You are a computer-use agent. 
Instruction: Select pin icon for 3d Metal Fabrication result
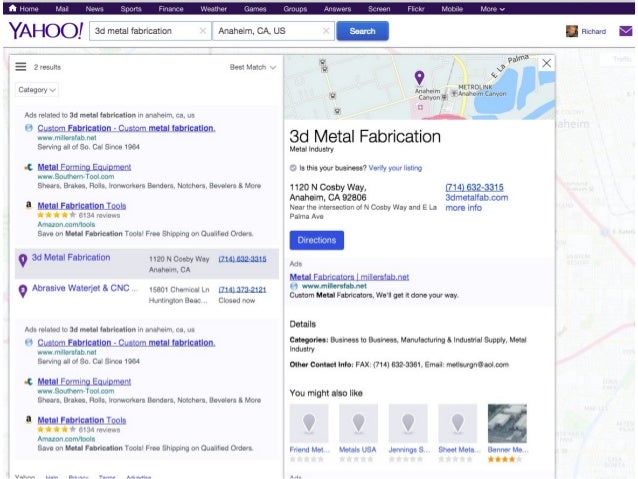click(x=23, y=260)
